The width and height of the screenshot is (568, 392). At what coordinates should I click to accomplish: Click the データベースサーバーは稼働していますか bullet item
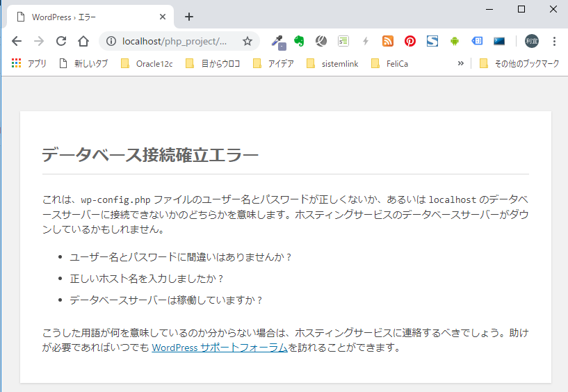tap(166, 300)
